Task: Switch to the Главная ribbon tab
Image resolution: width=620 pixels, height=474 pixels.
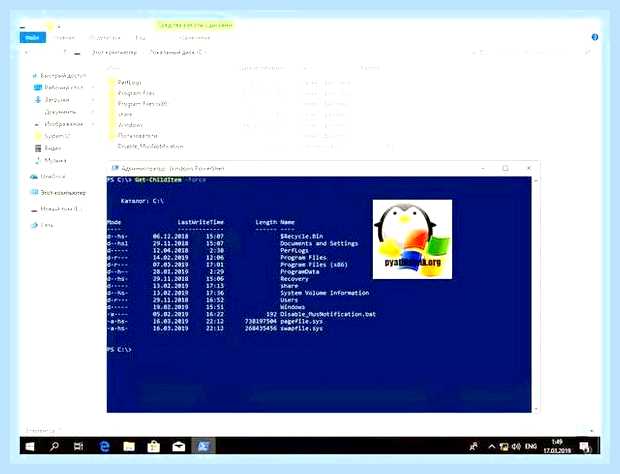Action: pyautogui.click(x=64, y=38)
